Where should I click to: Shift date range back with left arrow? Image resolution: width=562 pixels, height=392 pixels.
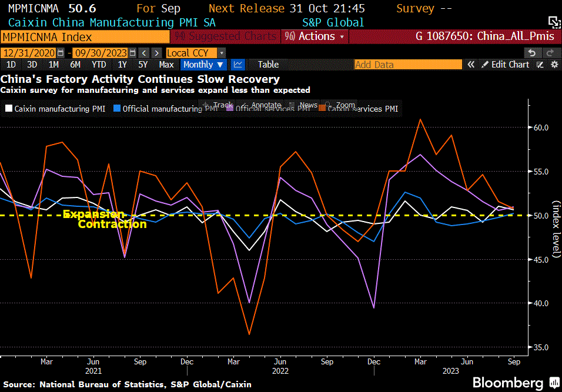tap(144, 53)
